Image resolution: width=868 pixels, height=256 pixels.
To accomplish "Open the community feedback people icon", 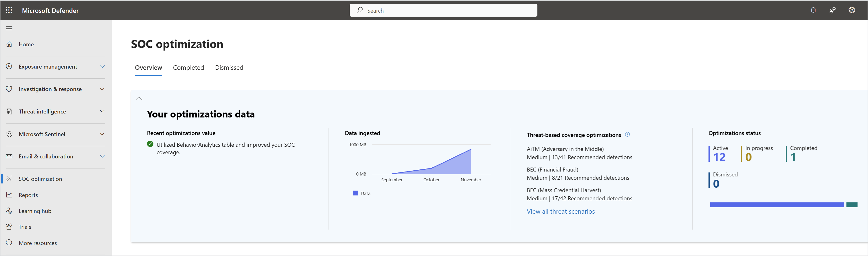I will pyautogui.click(x=832, y=11).
